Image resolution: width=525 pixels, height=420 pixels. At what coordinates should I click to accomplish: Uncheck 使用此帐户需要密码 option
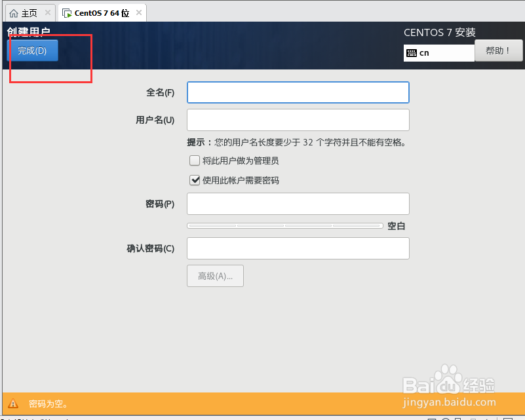pyautogui.click(x=195, y=180)
